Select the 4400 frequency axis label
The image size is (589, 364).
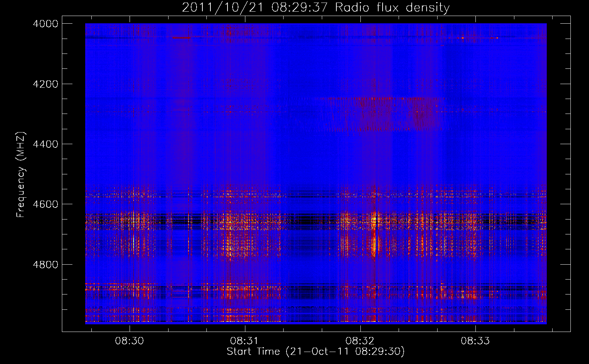coord(45,144)
